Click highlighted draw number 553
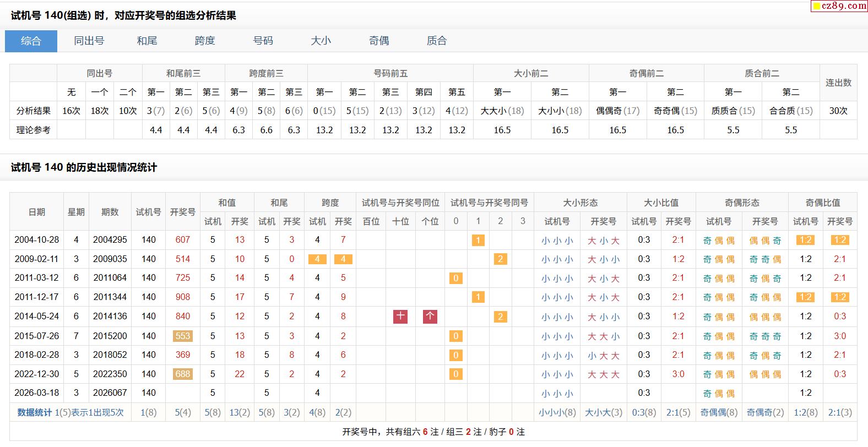 tap(182, 336)
